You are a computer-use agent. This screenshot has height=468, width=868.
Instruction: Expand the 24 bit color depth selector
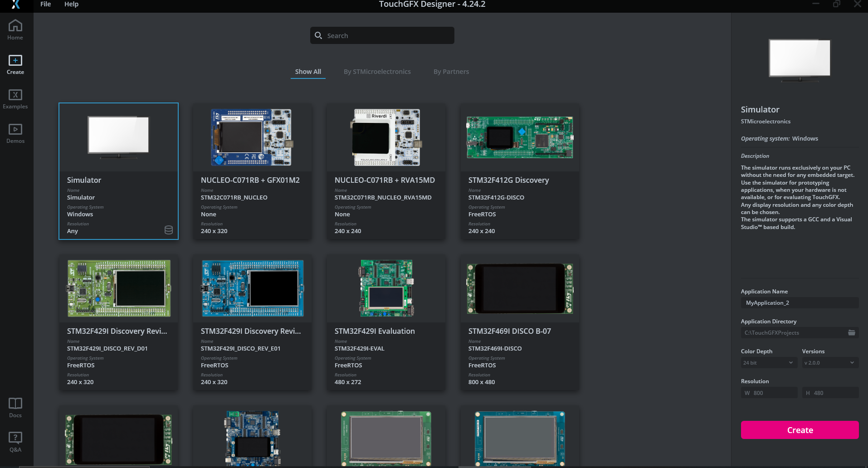coord(768,362)
